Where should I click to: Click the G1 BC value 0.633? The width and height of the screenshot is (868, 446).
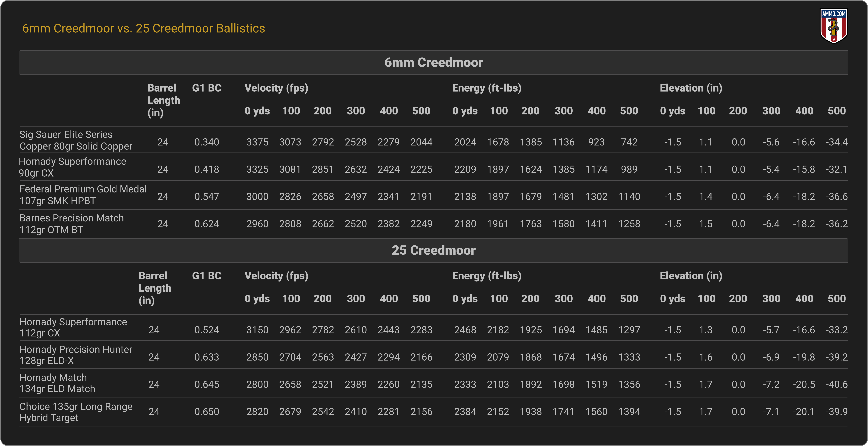click(x=207, y=357)
